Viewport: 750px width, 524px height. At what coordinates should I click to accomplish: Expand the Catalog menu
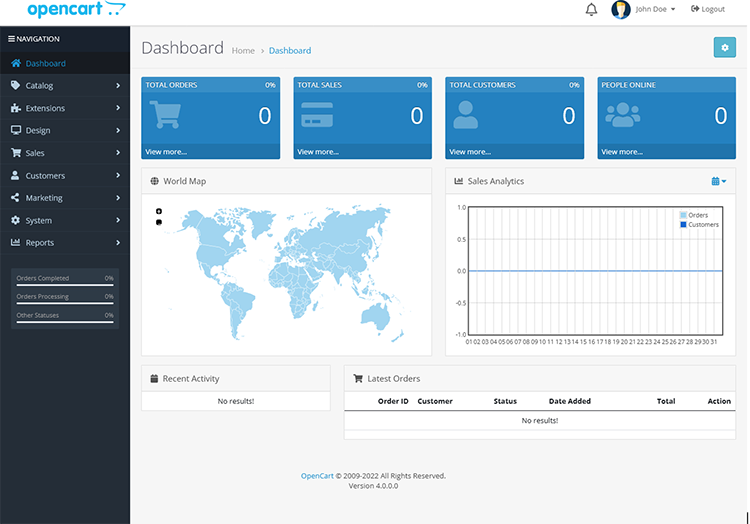pos(65,86)
